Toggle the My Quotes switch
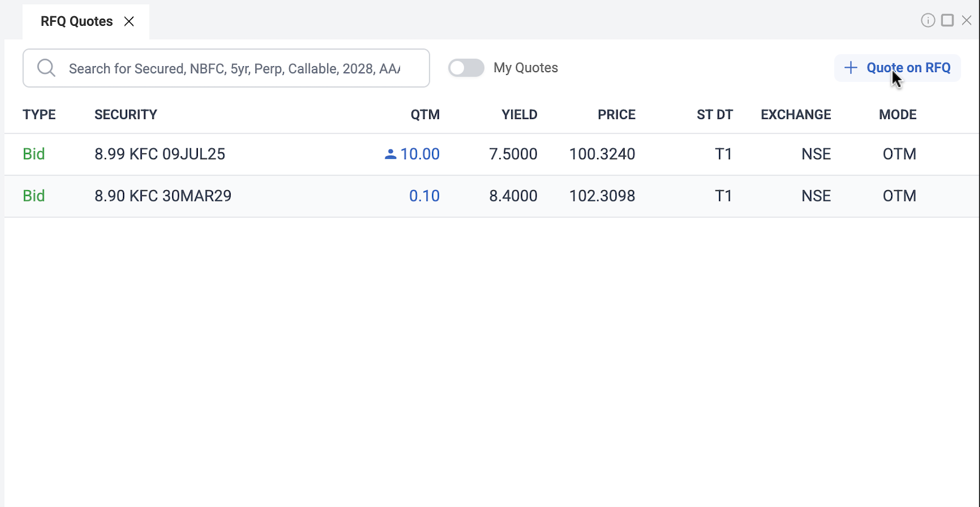 click(466, 68)
